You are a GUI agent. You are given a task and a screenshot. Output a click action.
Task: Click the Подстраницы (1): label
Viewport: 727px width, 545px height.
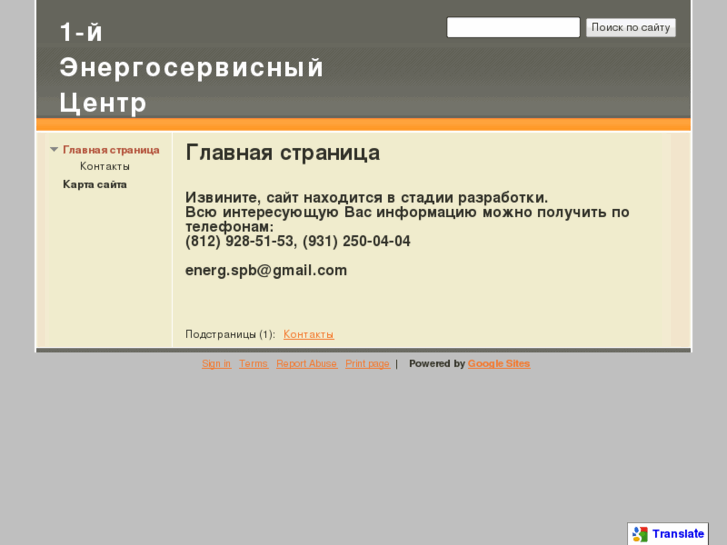pyautogui.click(x=230, y=334)
